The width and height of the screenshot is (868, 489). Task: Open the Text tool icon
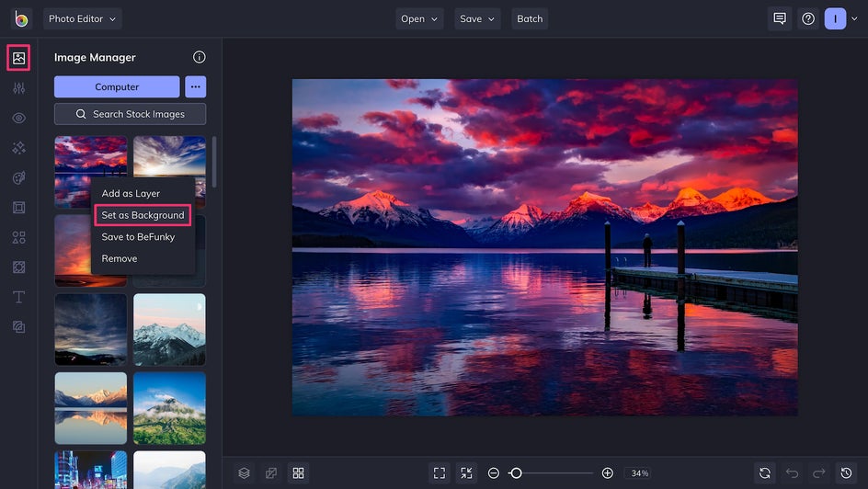[18, 297]
